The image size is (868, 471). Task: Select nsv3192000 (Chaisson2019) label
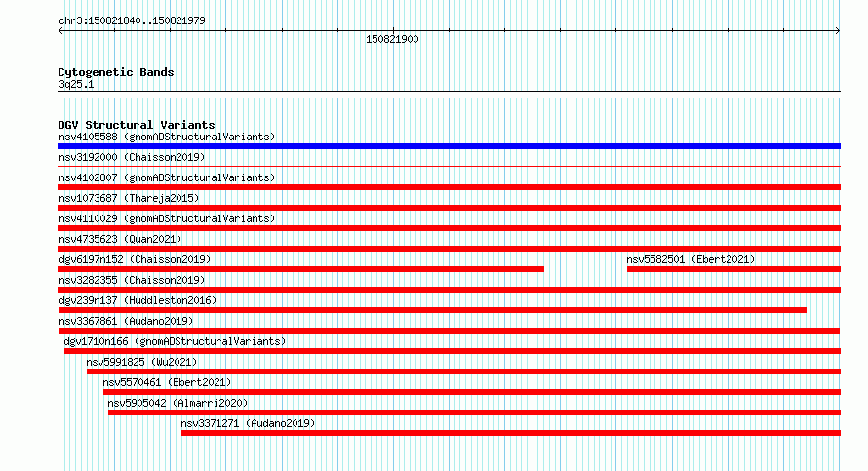click(132, 157)
